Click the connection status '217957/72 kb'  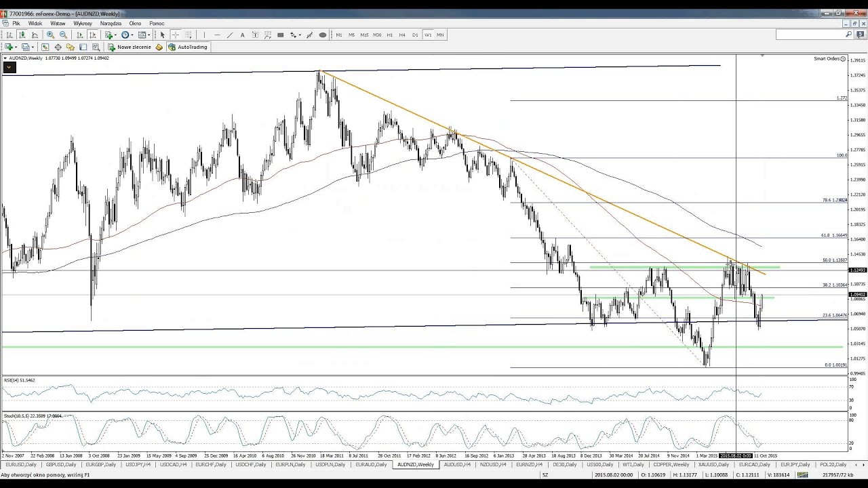click(x=838, y=475)
